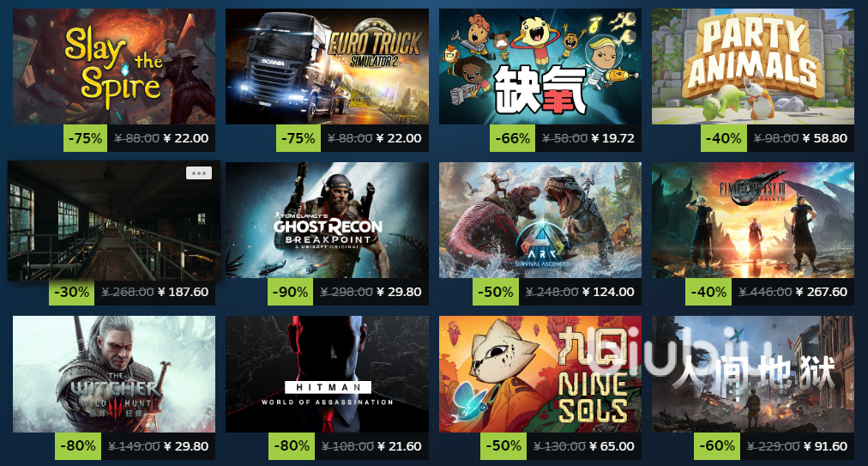The width and height of the screenshot is (868, 466).
Task: Select Hitman World of Assassination capsule
Action: point(327,374)
